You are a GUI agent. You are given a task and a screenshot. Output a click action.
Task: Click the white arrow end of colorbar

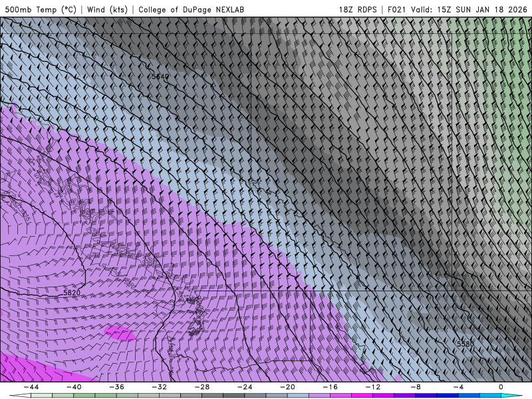pyautogui.click(x=20, y=396)
